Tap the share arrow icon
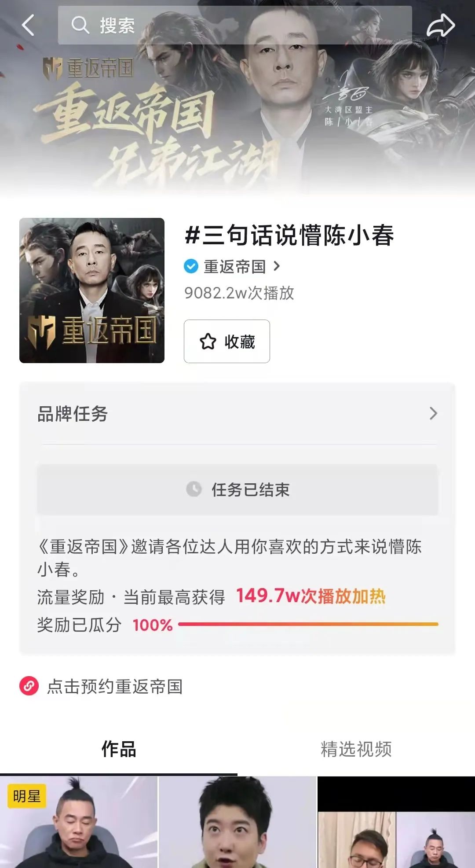 [440, 25]
